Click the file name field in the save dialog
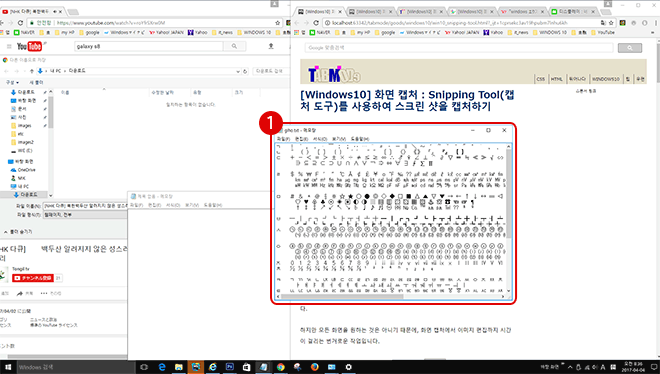 [85, 206]
